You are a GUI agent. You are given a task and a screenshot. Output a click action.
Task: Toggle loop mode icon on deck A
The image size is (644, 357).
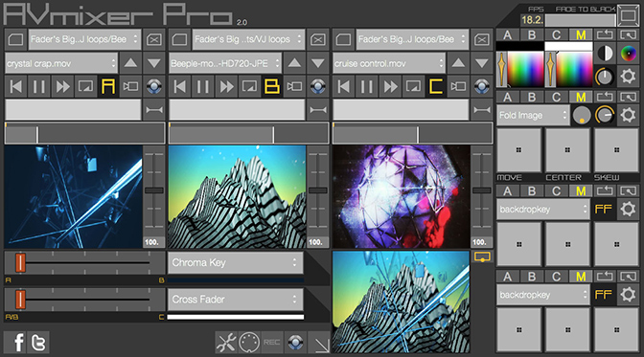85,86
